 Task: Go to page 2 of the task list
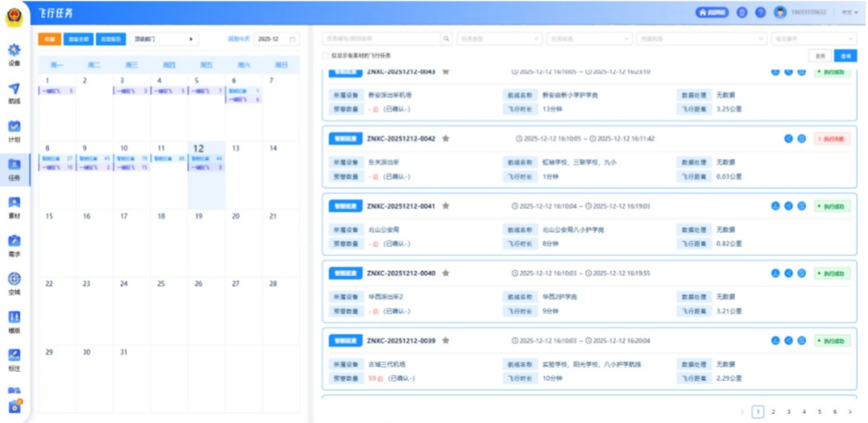coord(773,412)
